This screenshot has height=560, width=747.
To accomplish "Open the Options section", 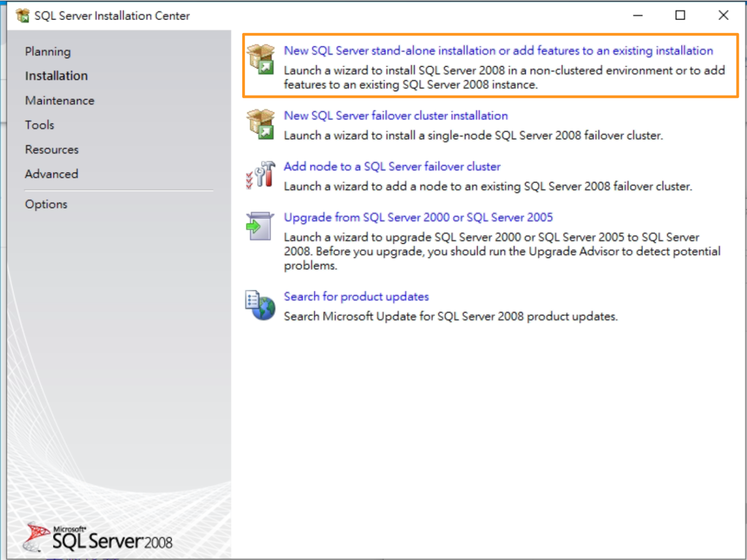I will click(46, 204).
